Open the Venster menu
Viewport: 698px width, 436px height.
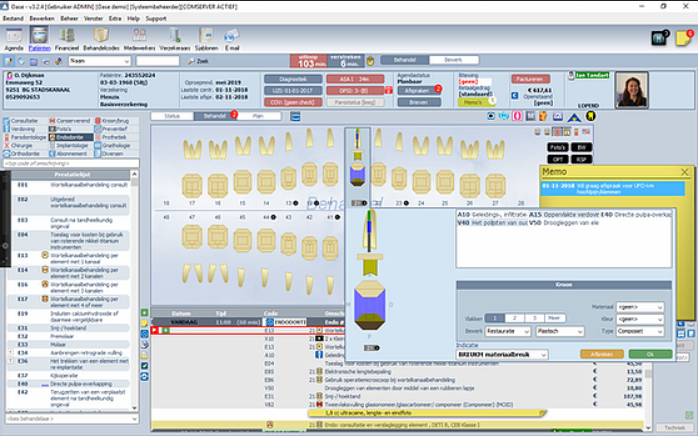pyautogui.click(x=93, y=19)
